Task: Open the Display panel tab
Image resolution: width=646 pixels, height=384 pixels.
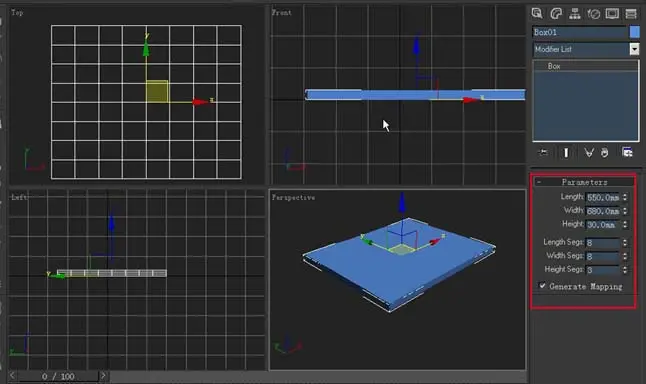Action: pyautogui.click(x=612, y=13)
